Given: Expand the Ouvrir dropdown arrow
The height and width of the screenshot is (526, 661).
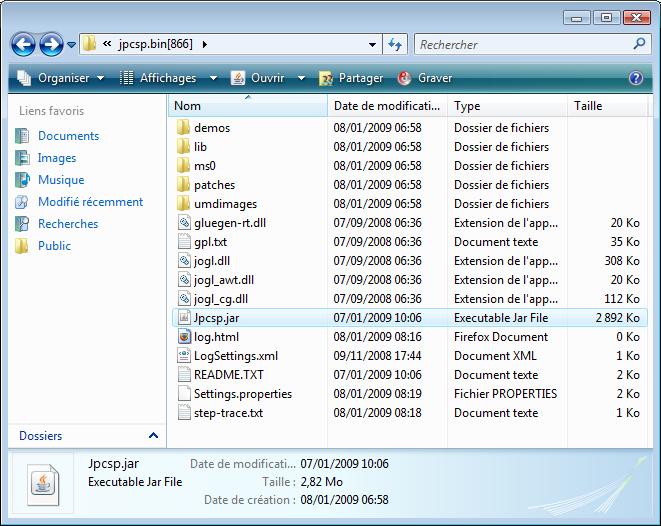Looking at the screenshot, I should tap(301, 78).
